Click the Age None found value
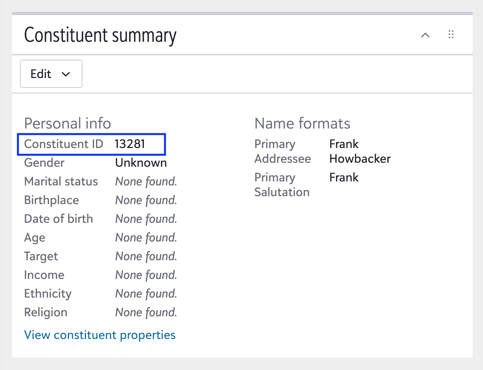The height and width of the screenshot is (370, 483). tap(146, 237)
